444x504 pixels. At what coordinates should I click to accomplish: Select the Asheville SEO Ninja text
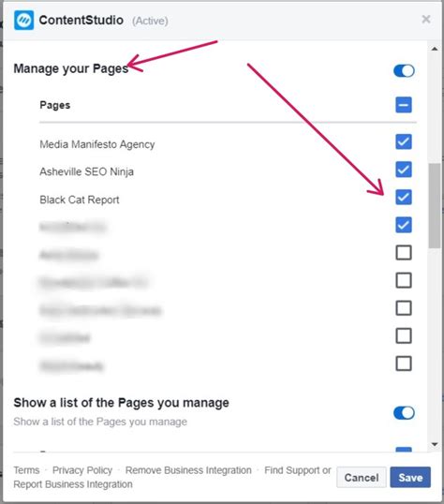[86, 171]
